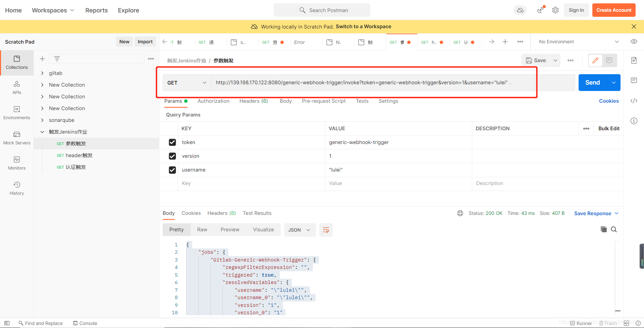Click Switch to a Workspace link
Viewport: 644px width, 328px height.
364,27
